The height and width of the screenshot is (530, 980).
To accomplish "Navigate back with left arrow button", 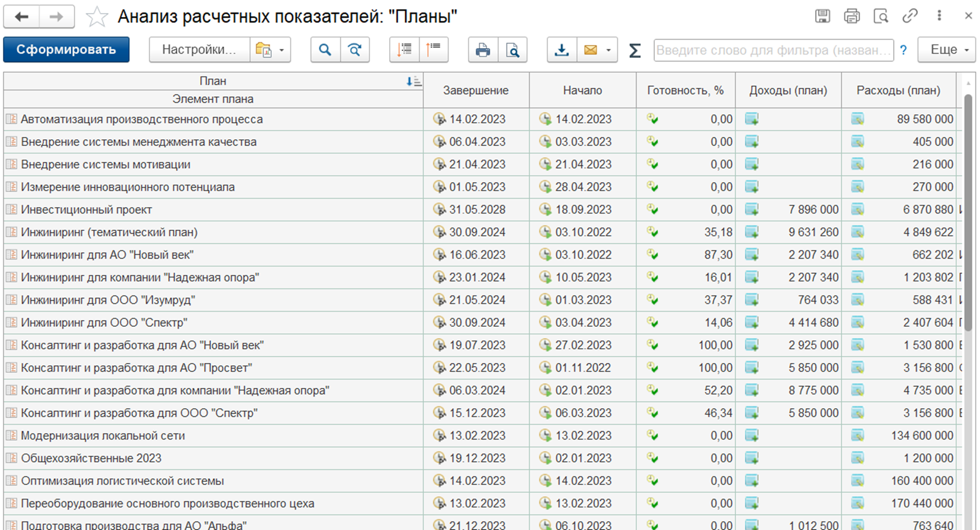I will tap(21, 17).
